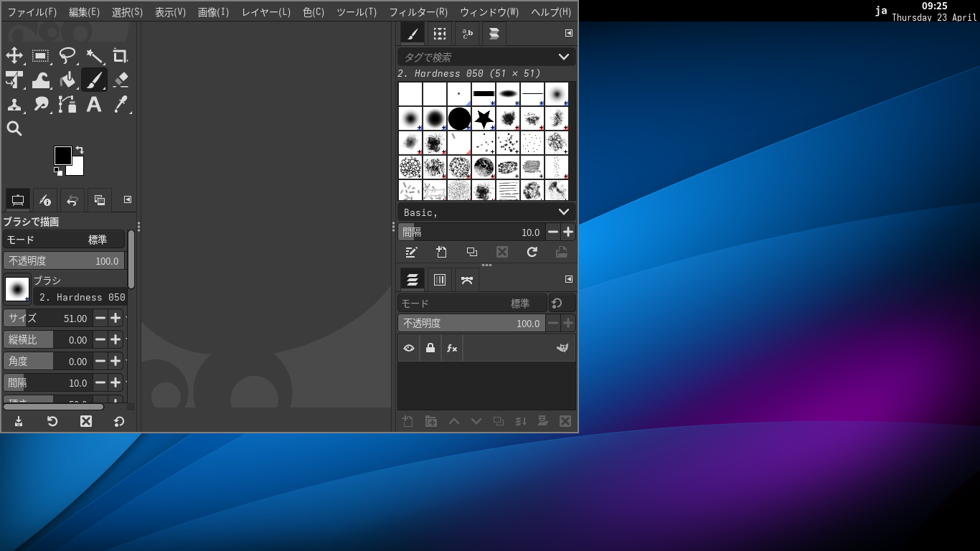Select the star brush thumbnail

483,118
